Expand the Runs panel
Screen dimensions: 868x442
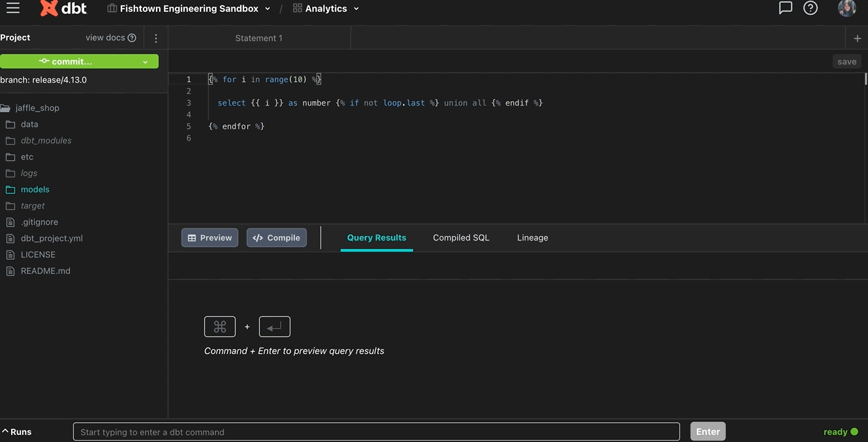pos(18,432)
